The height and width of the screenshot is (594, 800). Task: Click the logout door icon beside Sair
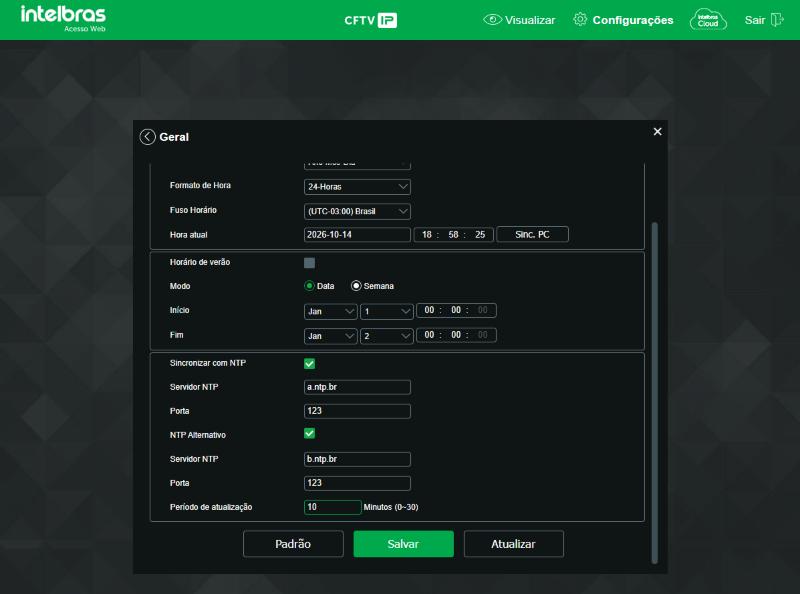[x=777, y=20]
